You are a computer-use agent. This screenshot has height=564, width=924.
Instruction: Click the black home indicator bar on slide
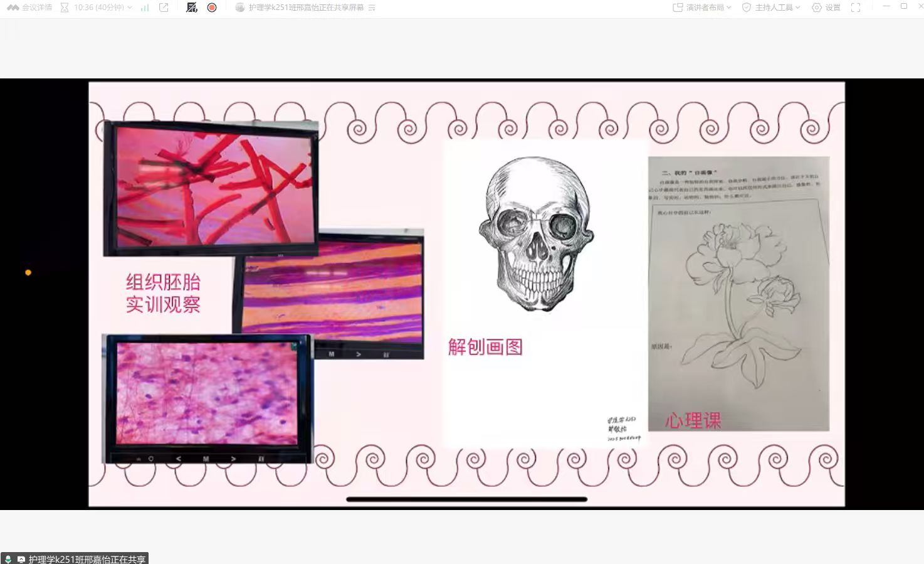click(x=466, y=499)
